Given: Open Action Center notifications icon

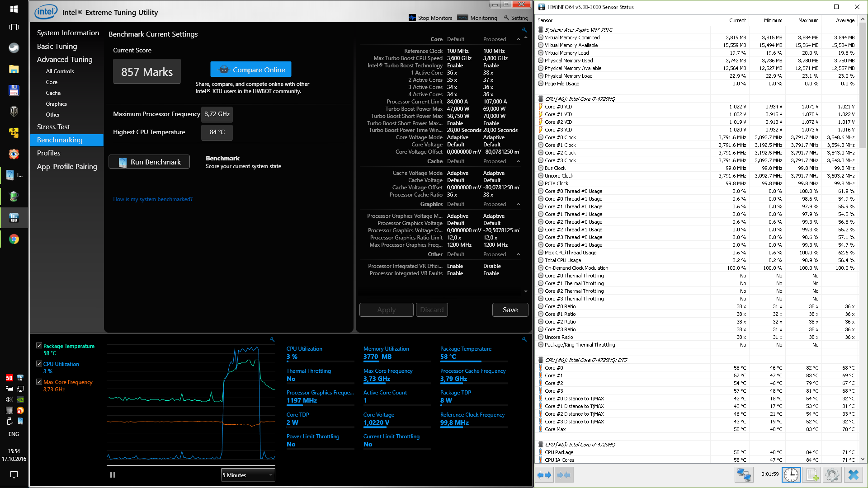Looking at the screenshot, I should pyautogui.click(x=14, y=475).
